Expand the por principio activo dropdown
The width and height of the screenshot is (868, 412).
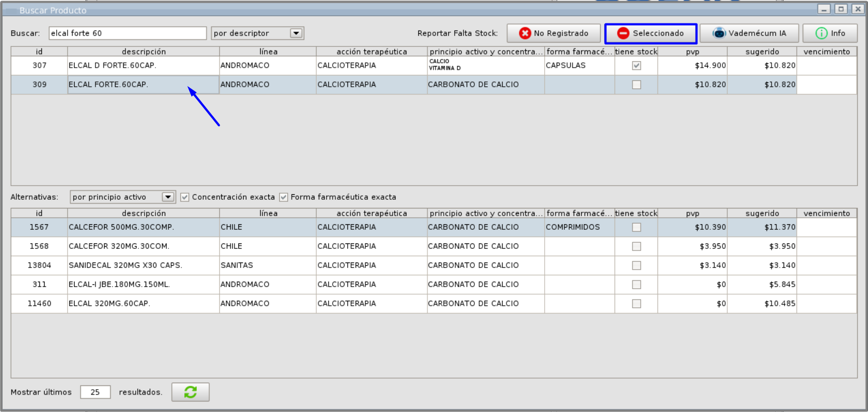tap(168, 197)
